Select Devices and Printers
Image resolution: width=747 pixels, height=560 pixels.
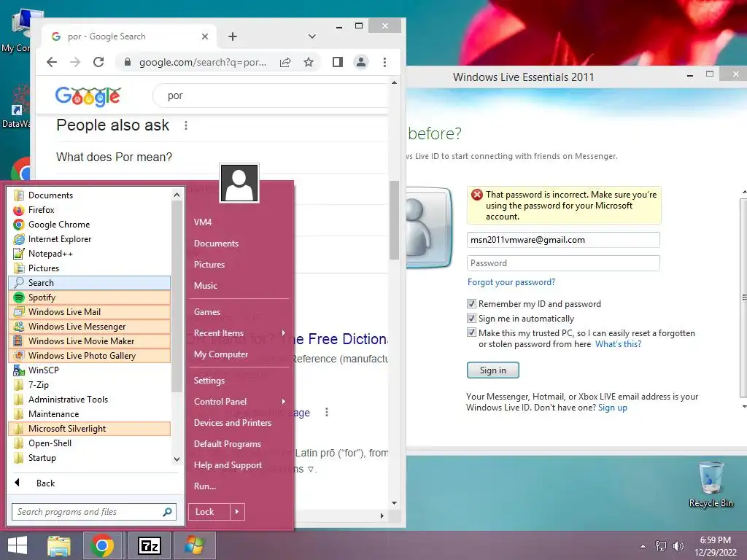click(239, 423)
